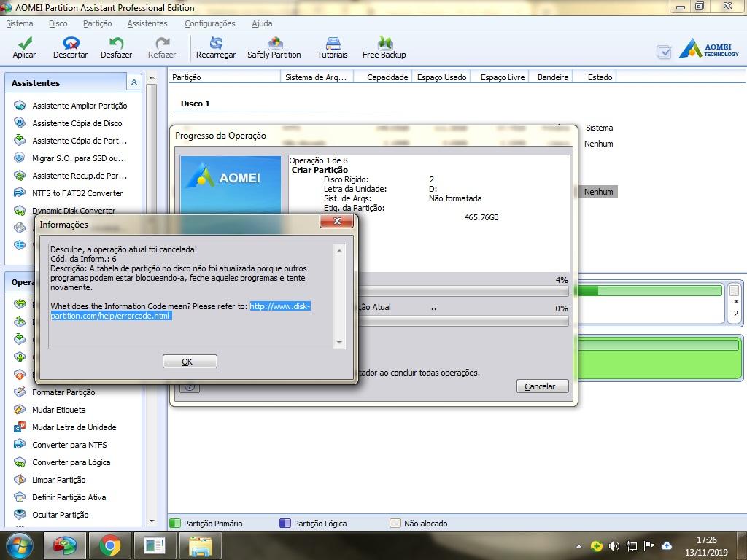Open the Disco menu
The image size is (747, 560).
(58, 23)
